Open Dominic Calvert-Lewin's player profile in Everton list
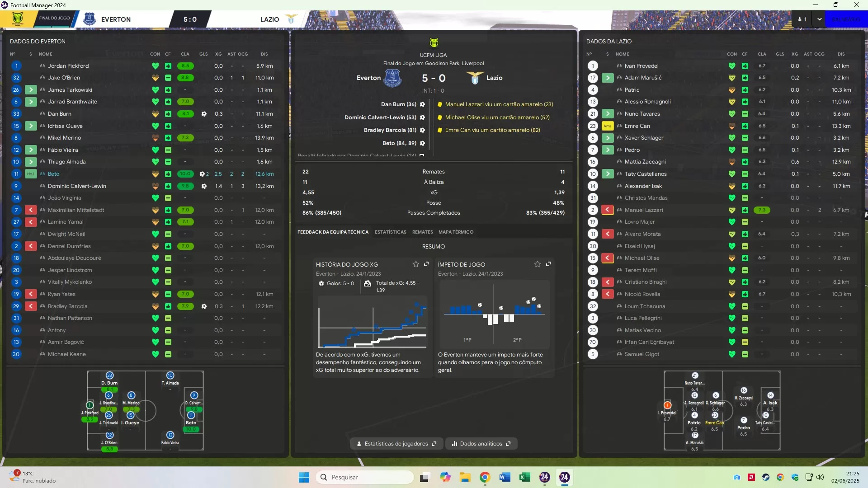 click(77, 186)
